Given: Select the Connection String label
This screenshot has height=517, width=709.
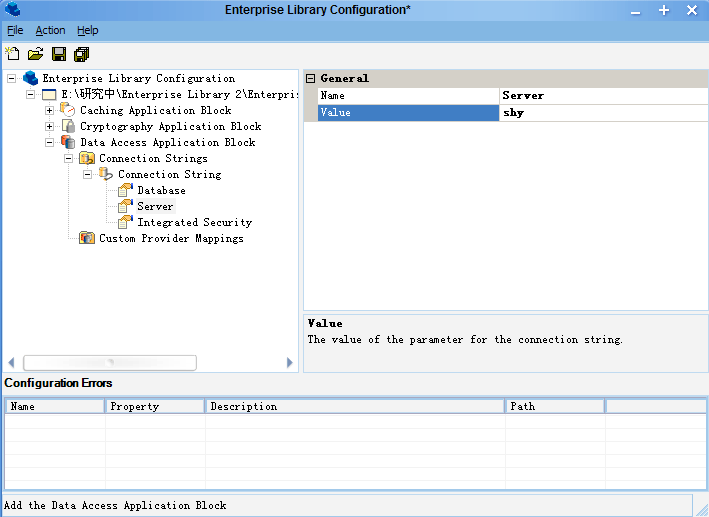Looking at the screenshot, I should pyautogui.click(x=170, y=174).
